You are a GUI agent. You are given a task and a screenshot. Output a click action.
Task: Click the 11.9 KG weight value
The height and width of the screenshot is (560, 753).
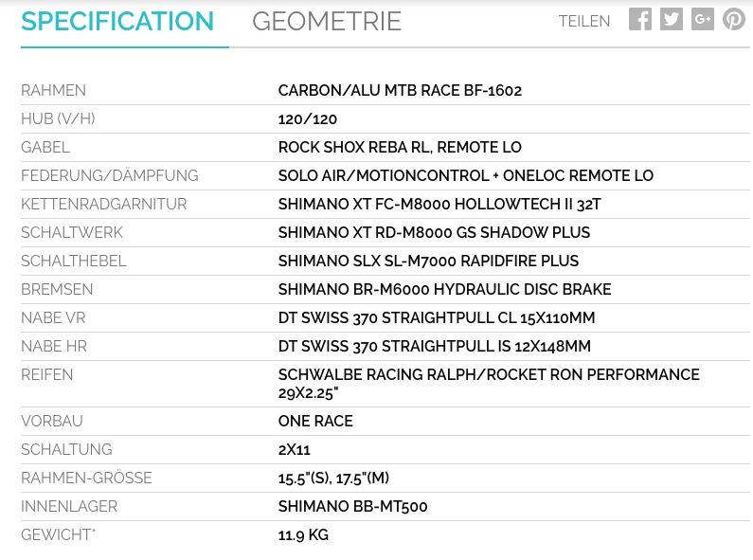coord(303,535)
